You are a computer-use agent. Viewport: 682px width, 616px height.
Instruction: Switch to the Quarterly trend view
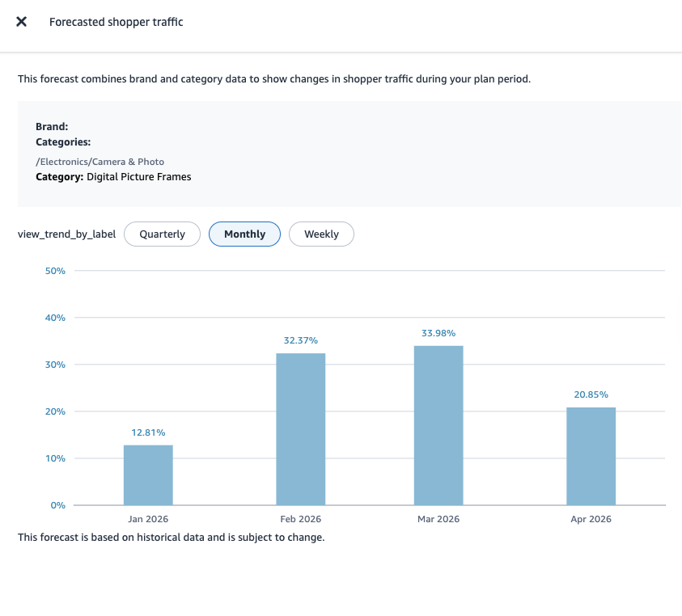(162, 234)
